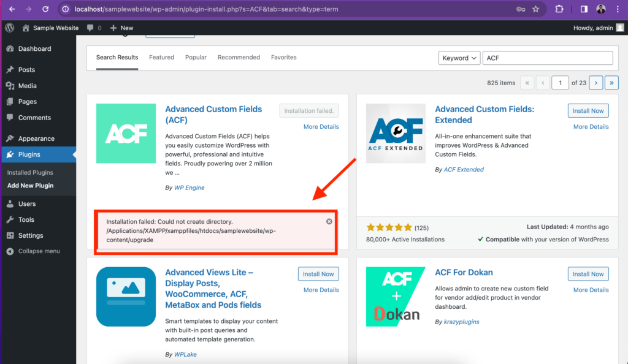The image size is (628, 364).
Task: Open Dashboard in sidebar
Action: tap(34, 48)
